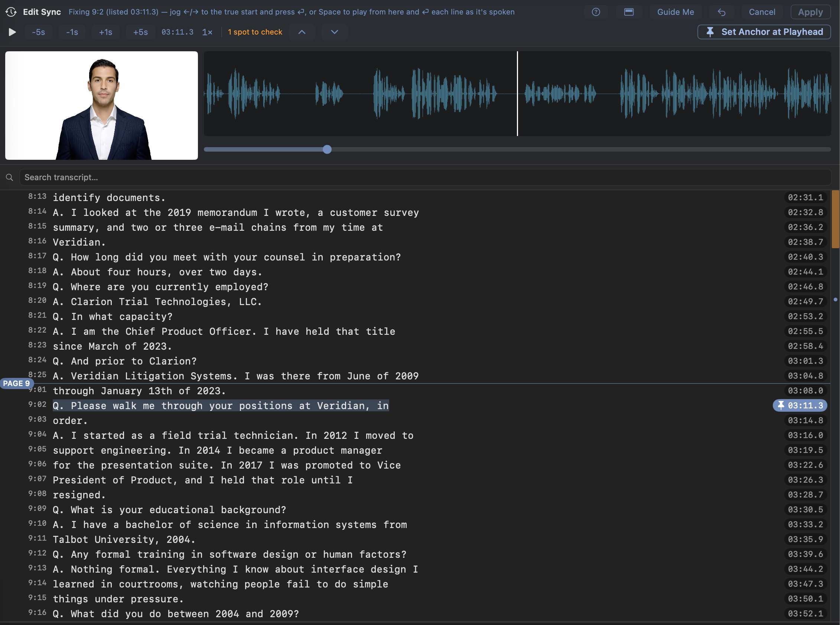The width and height of the screenshot is (840, 625).
Task: Click the playback position slider handle
Action: 327,149
